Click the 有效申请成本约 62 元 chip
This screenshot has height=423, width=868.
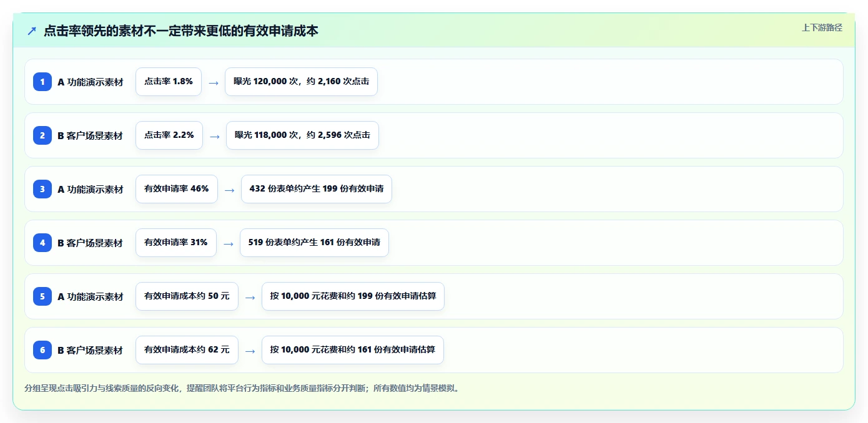click(187, 350)
